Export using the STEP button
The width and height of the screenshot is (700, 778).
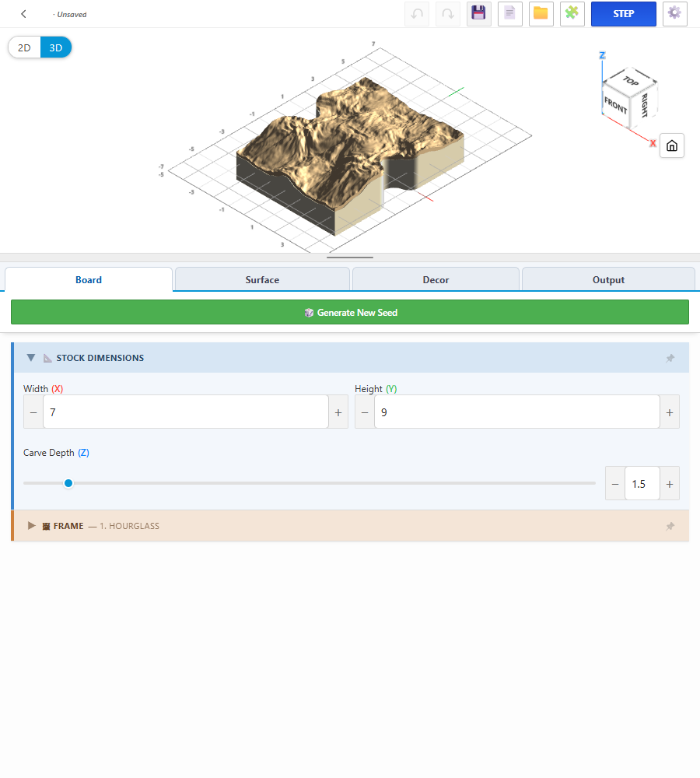[624, 14]
